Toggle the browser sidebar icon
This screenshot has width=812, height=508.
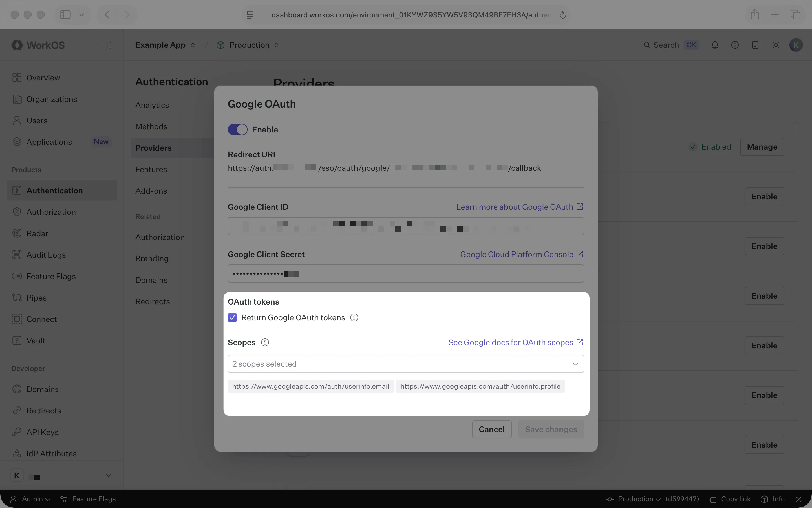[x=65, y=14]
